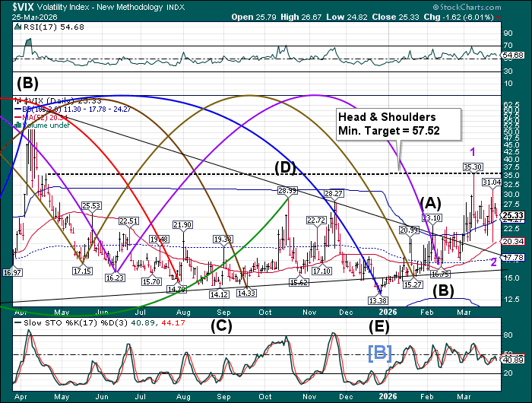Click the (D) wave label
532x403 pixels.
[284, 166]
